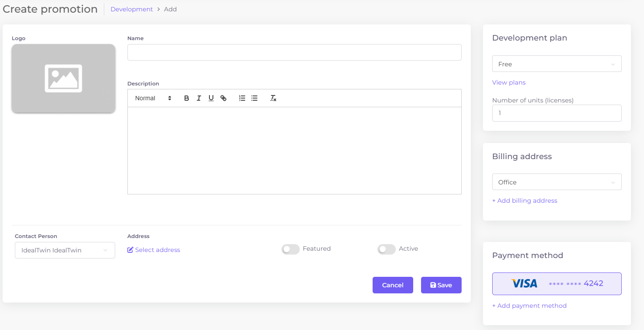Go to Development breadcrumb link
The image size is (644, 330).
[x=132, y=9]
